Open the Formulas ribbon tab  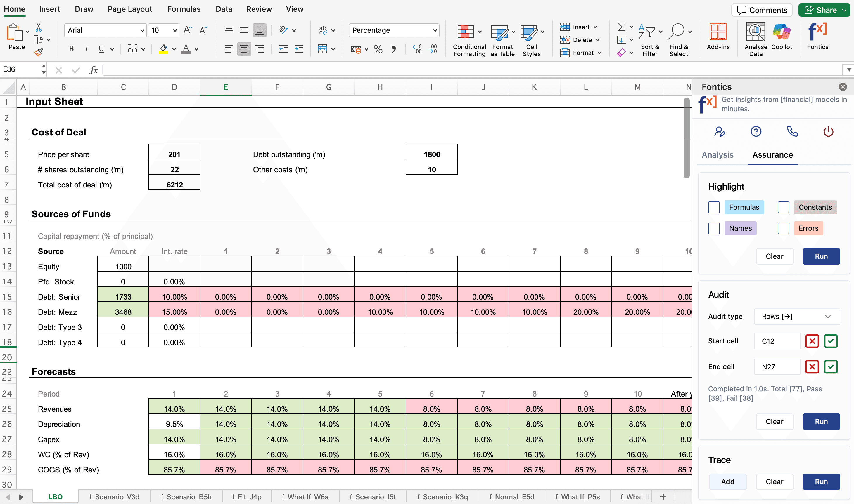coord(184,9)
